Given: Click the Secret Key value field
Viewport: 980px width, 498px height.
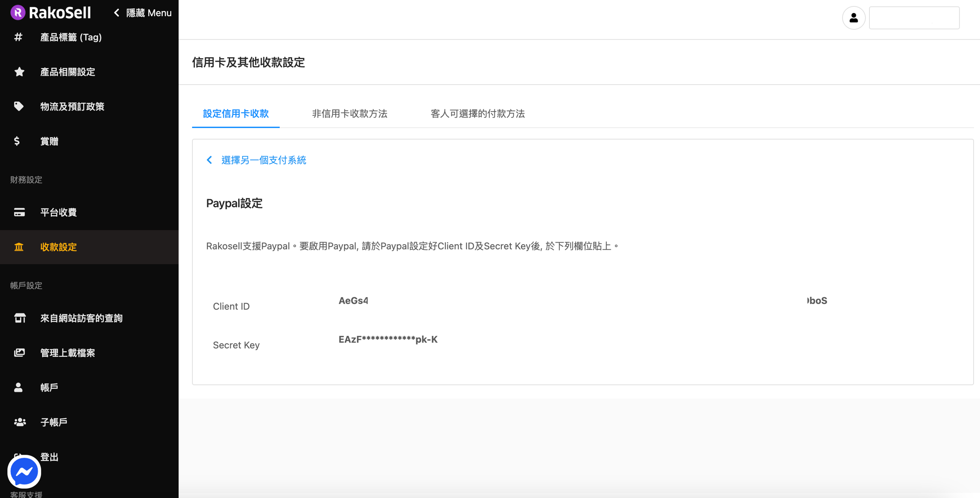Looking at the screenshot, I should [388, 339].
